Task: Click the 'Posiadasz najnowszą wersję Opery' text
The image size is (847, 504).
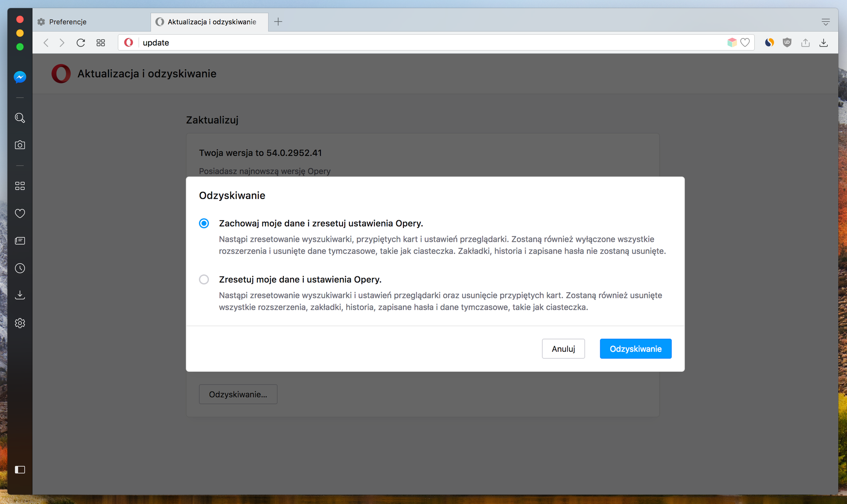Action: 265,171
